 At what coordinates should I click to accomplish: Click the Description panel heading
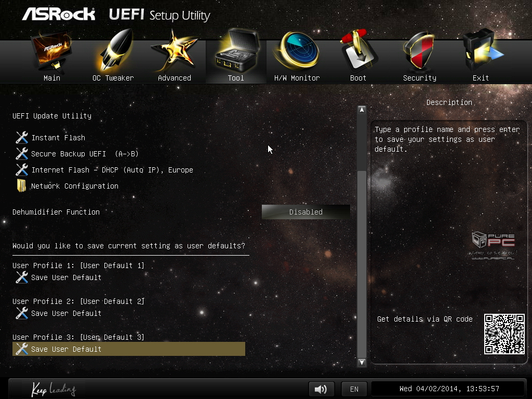[449, 102]
